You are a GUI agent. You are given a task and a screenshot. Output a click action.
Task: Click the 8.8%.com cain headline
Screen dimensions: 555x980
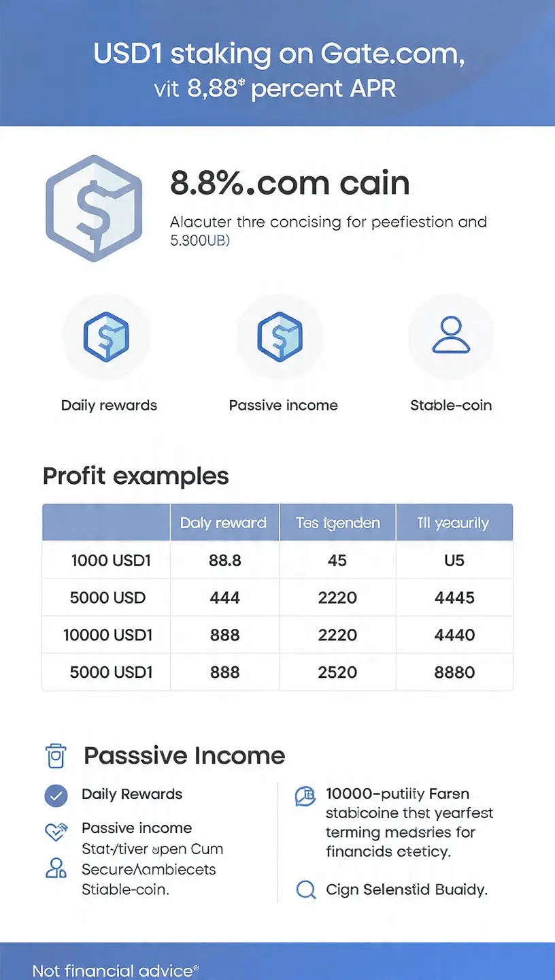pos(290,183)
